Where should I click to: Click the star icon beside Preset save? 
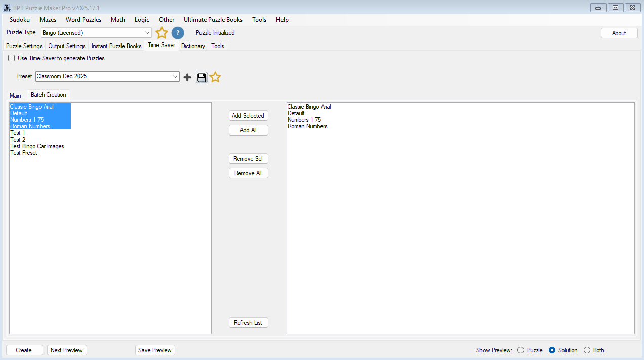pos(215,77)
